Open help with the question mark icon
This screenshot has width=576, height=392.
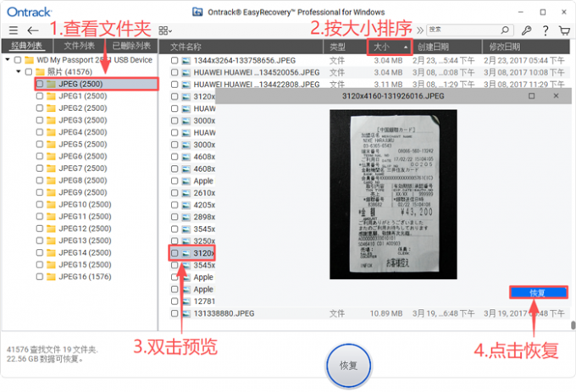pos(546,30)
